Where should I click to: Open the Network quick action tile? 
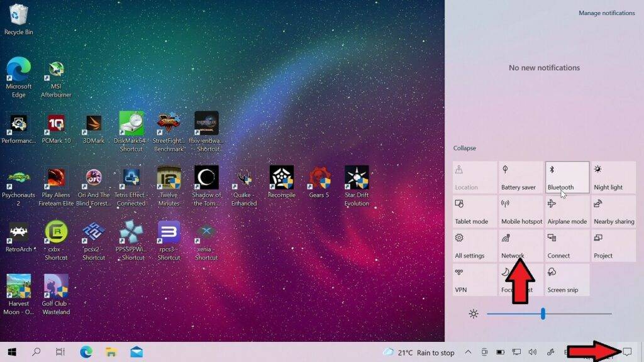tap(520, 246)
